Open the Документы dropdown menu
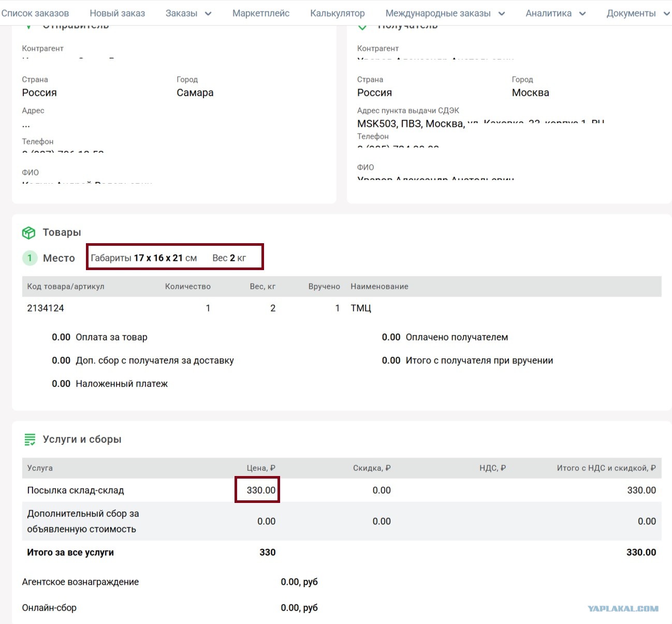The image size is (672, 624). [638, 13]
